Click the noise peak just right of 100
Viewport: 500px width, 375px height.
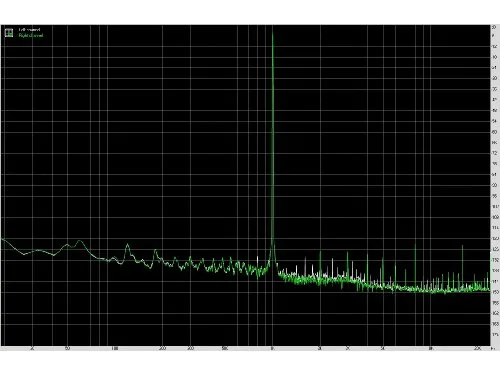[127, 245]
